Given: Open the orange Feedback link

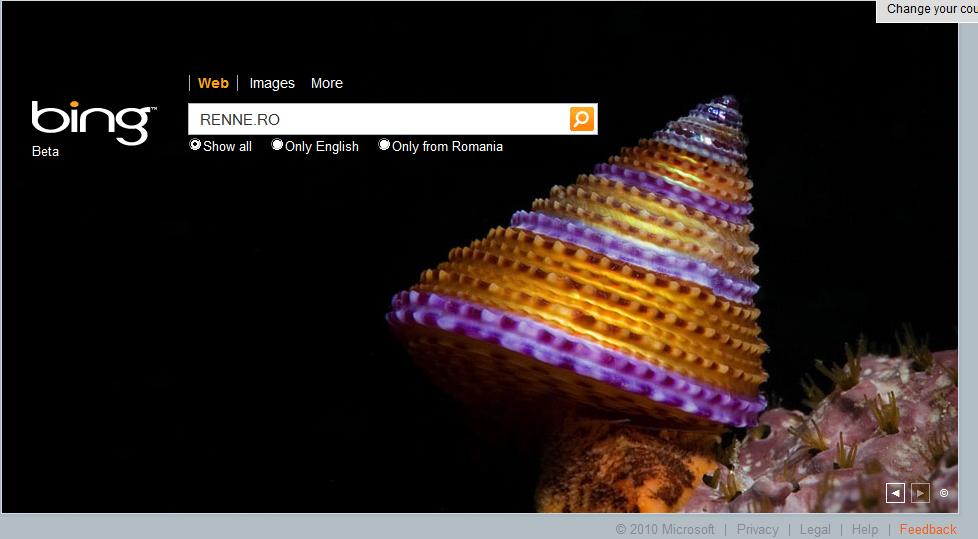Looking at the screenshot, I should coord(928,529).
